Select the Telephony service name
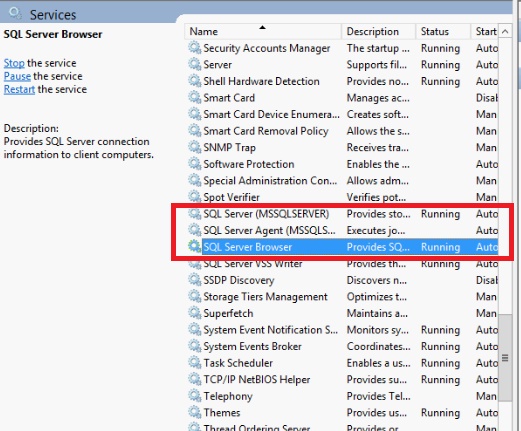 [228, 396]
